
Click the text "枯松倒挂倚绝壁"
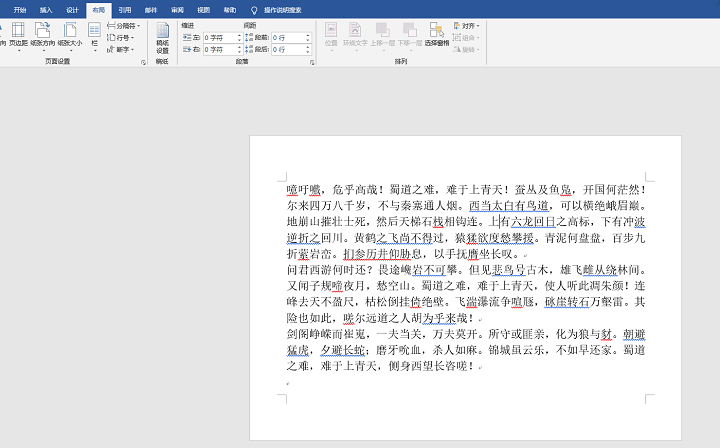coord(405,302)
